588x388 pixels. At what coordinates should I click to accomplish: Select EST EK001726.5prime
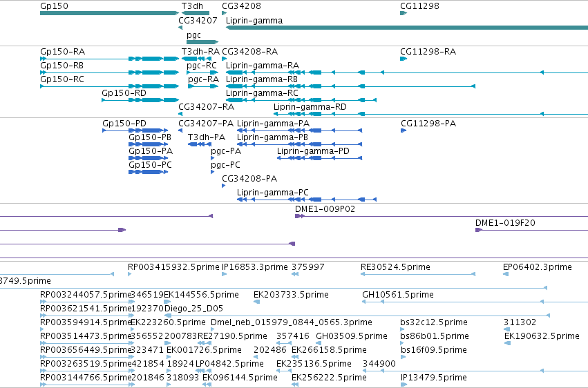(x=169, y=358)
